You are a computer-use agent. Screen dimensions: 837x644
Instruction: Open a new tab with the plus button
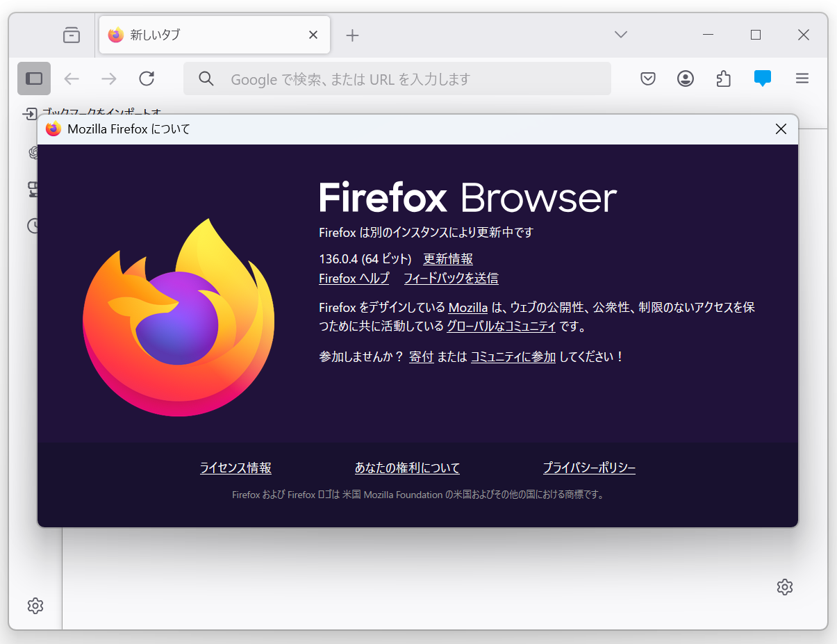pos(352,35)
